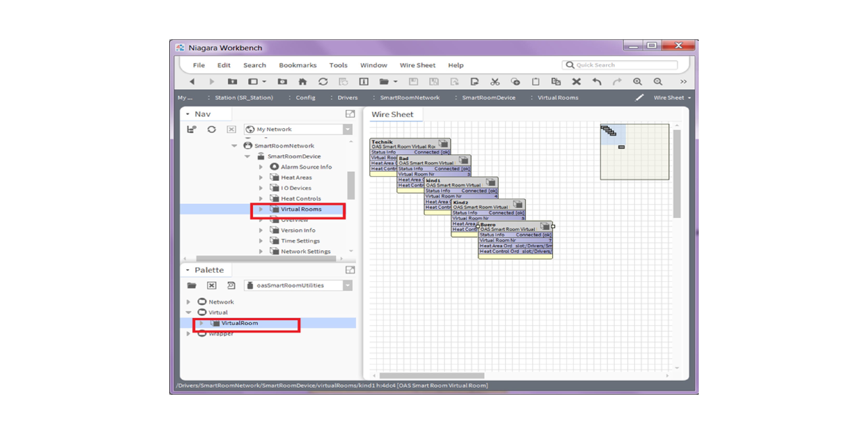Select the Buero room block
This screenshot has width=868, height=434.
(x=515, y=240)
